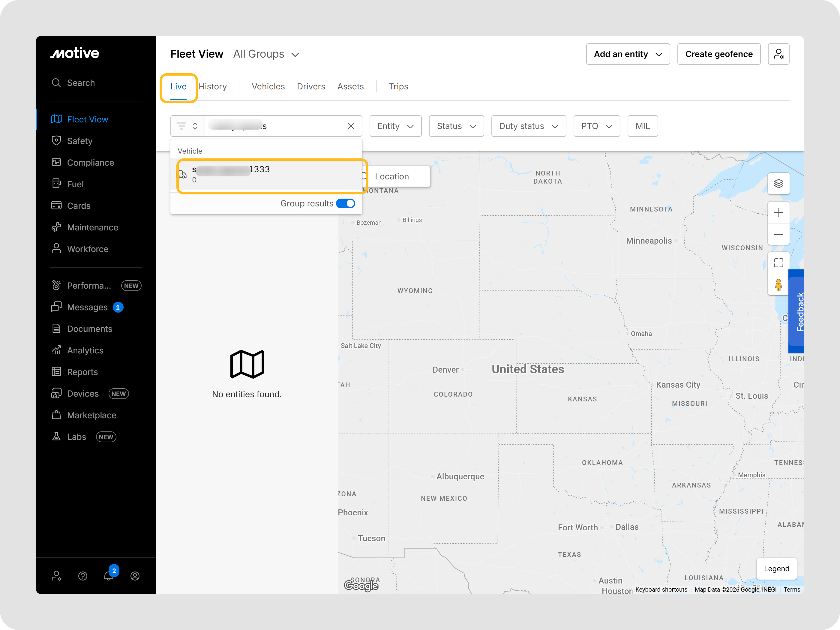The image size is (840, 630).
Task: Go to Documents
Action: pyautogui.click(x=82, y=329)
